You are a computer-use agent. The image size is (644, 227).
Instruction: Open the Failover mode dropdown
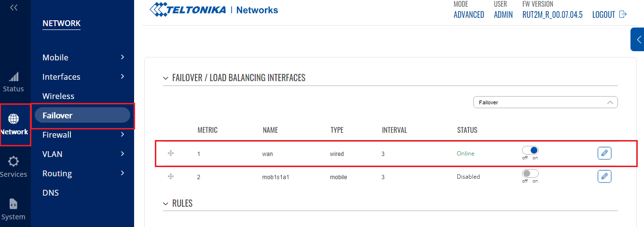pyautogui.click(x=545, y=102)
